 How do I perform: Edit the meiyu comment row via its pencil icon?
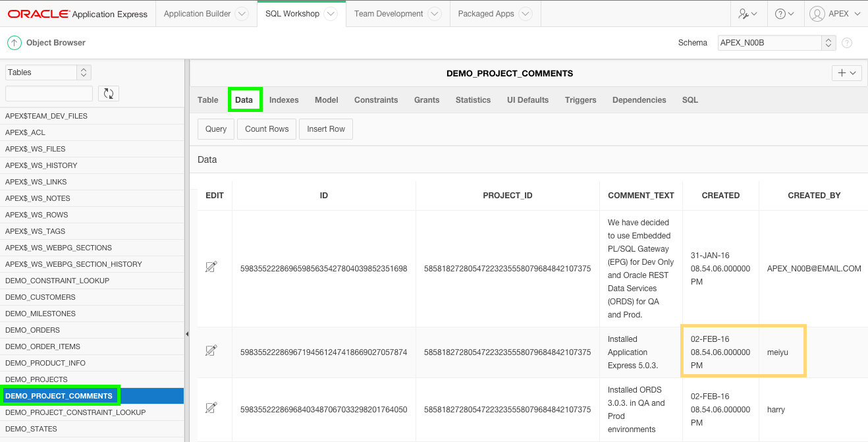click(x=211, y=351)
